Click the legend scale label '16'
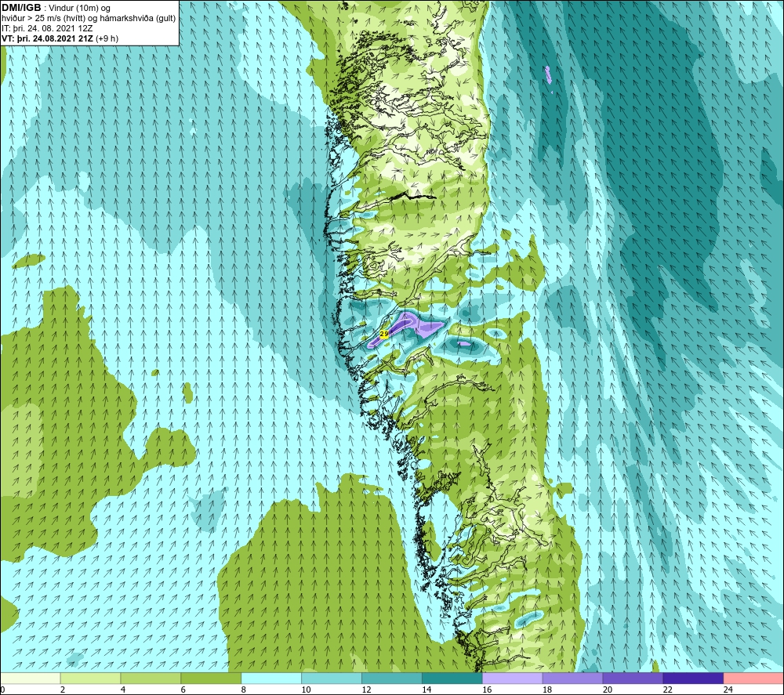Viewport: 784px width, 695px height. pyautogui.click(x=487, y=690)
